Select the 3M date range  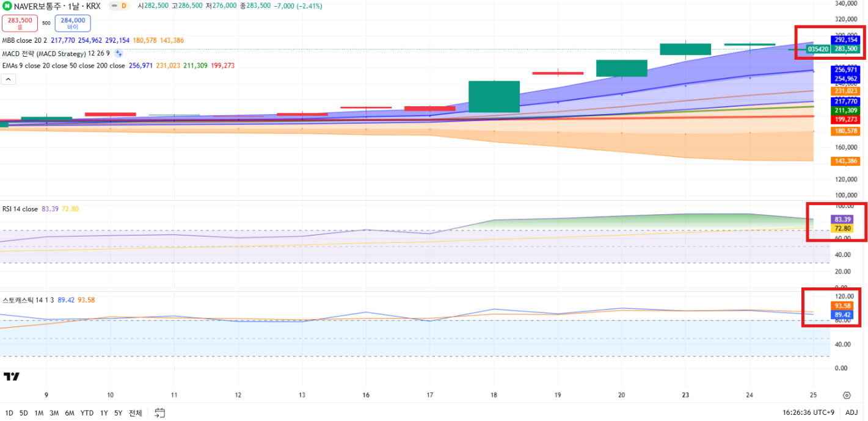(x=54, y=413)
